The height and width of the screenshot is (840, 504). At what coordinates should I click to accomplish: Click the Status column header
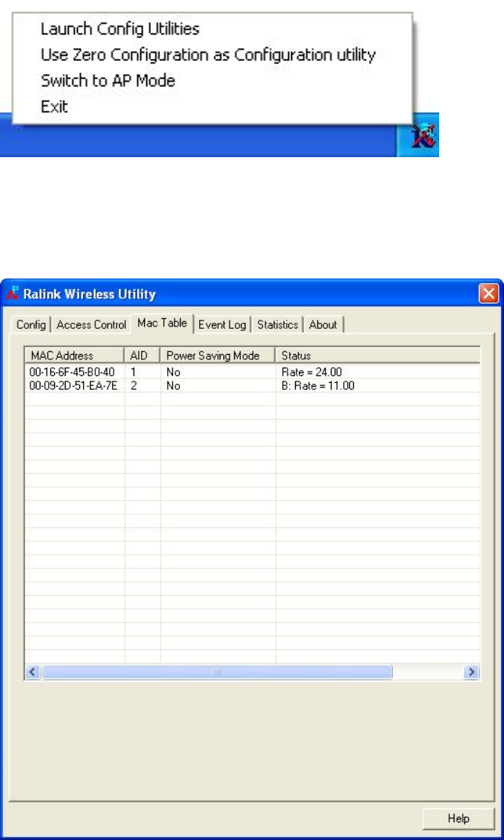(377, 356)
